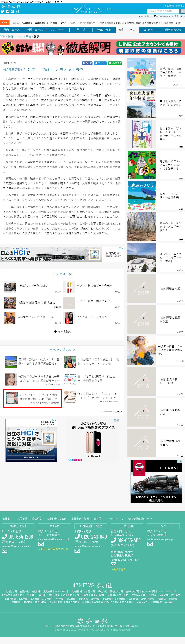Image resolution: width=185 pixels, height=644 pixels.
Task: Open 久慈産ホウレンソウ ビールに article
Action: [35, 317]
